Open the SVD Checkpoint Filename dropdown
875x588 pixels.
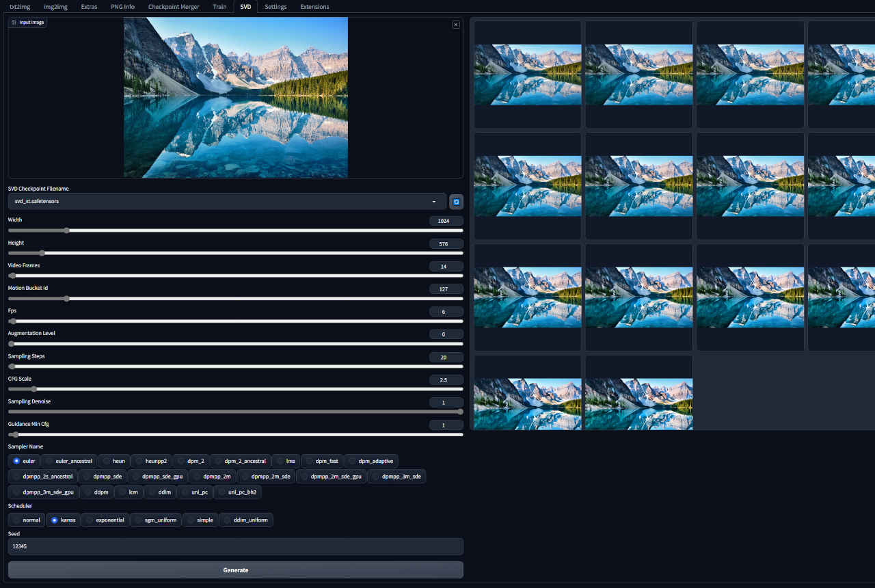click(x=227, y=202)
